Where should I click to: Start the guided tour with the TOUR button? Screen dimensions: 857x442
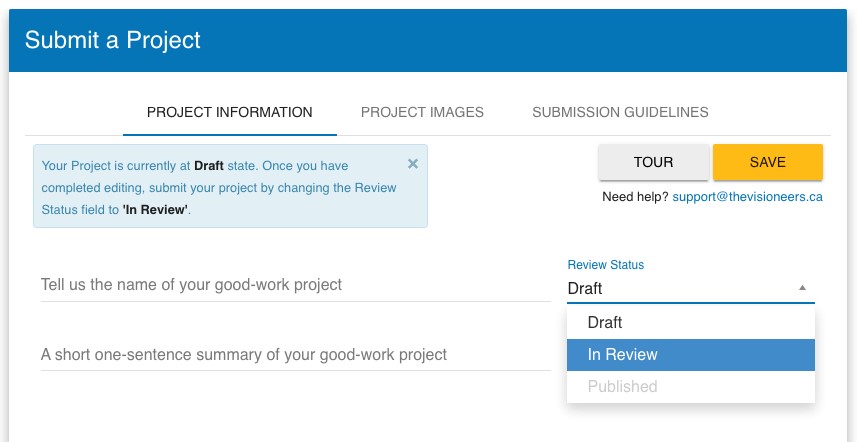(x=653, y=162)
